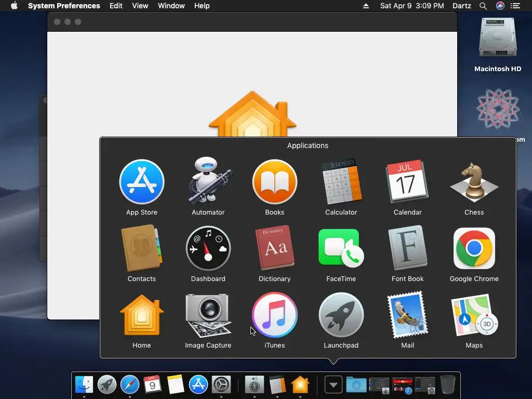Open the Downloads folder stack in the Dock
This screenshot has width=532, height=399.
pyautogui.click(x=356, y=385)
